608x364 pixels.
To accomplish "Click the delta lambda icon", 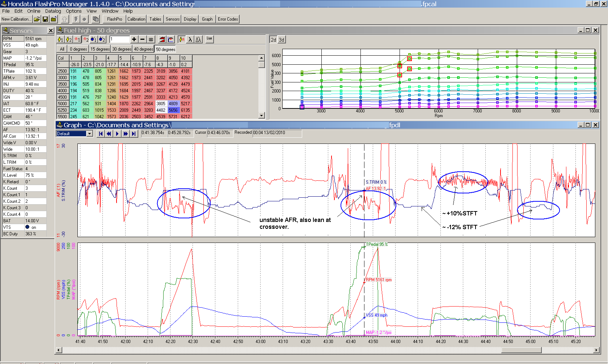I will [199, 39].
